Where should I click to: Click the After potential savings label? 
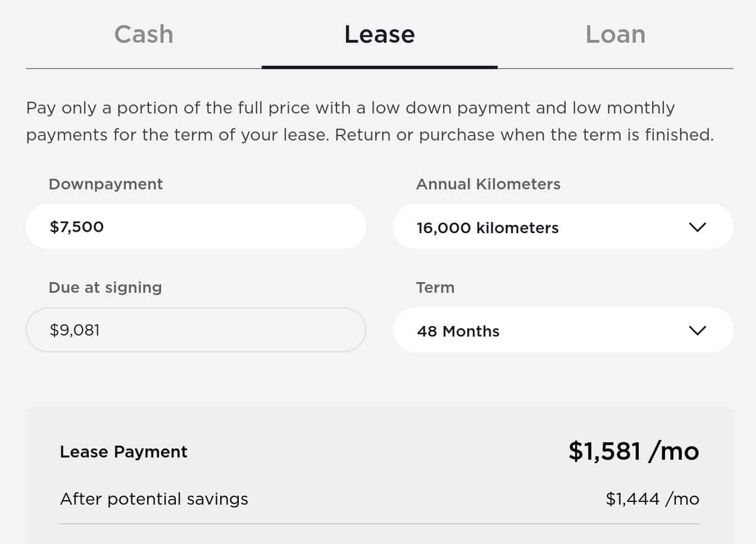(x=154, y=499)
